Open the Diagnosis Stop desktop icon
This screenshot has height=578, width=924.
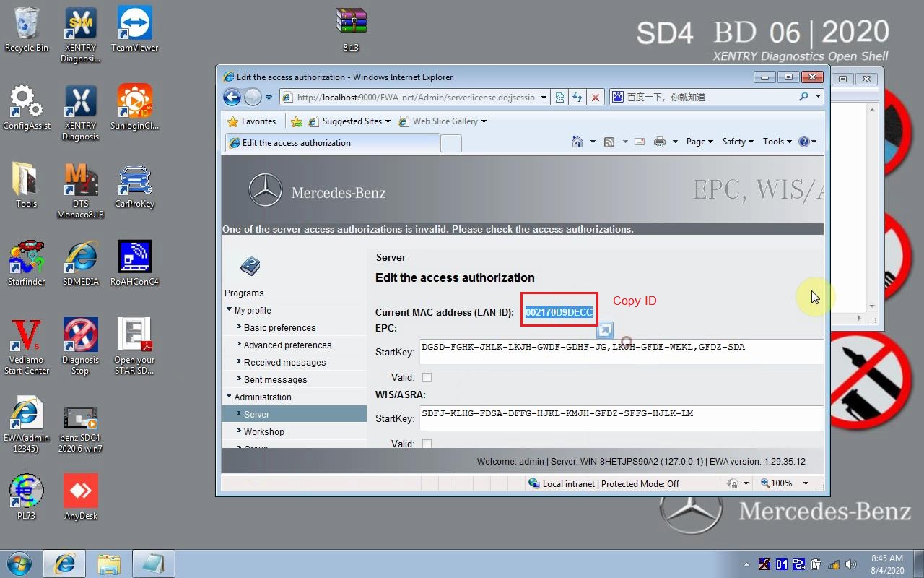[80, 347]
